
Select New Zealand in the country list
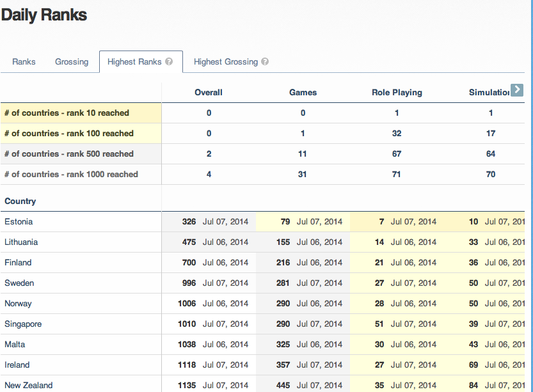[x=29, y=385]
